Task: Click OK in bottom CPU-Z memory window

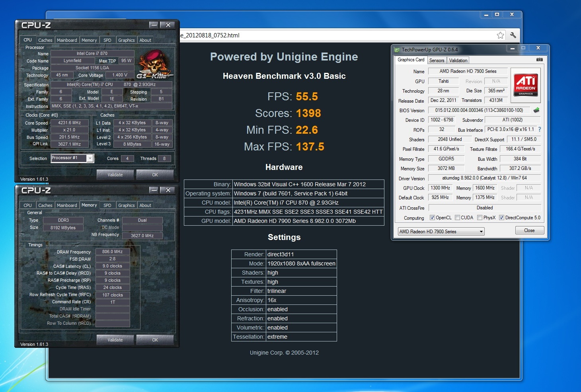Action: pyautogui.click(x=155, y=340)
